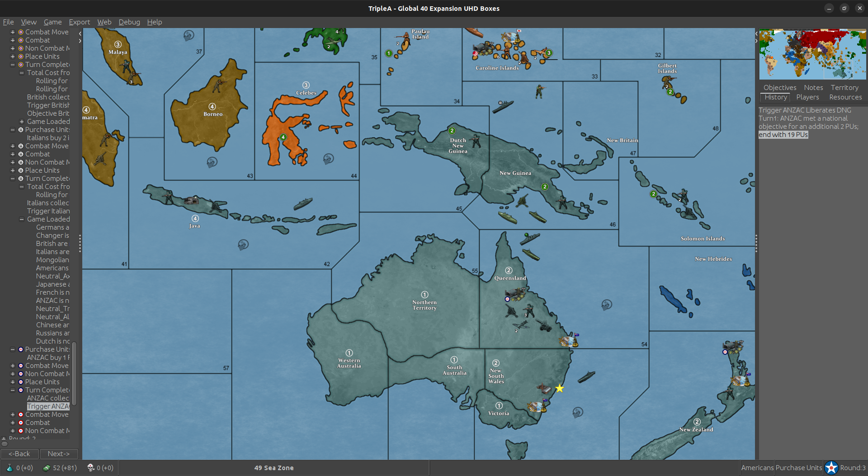Open the Debug menu
The width and height of the screenshot is (868, 476).
tap(129, 22)
